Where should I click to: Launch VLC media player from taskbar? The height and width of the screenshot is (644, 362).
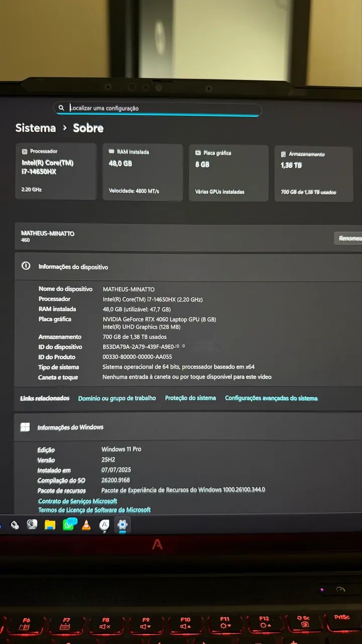[86, 525]
